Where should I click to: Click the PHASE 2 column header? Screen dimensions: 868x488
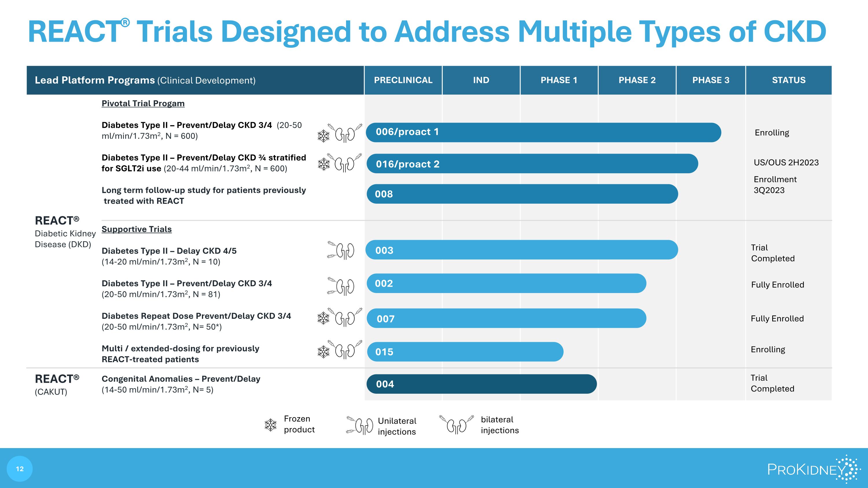coord(637,80)
